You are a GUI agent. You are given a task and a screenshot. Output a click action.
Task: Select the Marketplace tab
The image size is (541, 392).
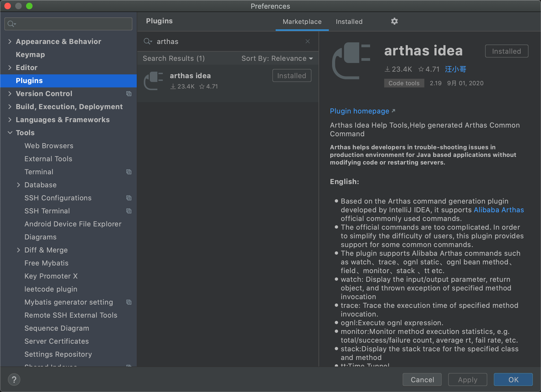[x=302, y=21]
